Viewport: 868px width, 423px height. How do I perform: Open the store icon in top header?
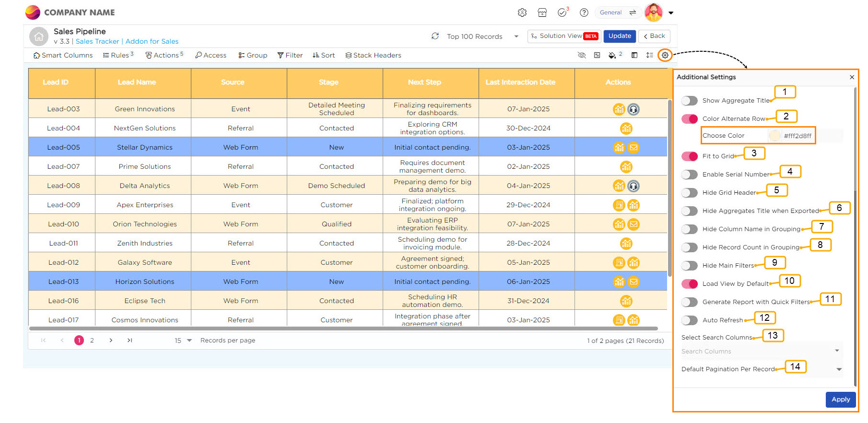pos(542,13)
